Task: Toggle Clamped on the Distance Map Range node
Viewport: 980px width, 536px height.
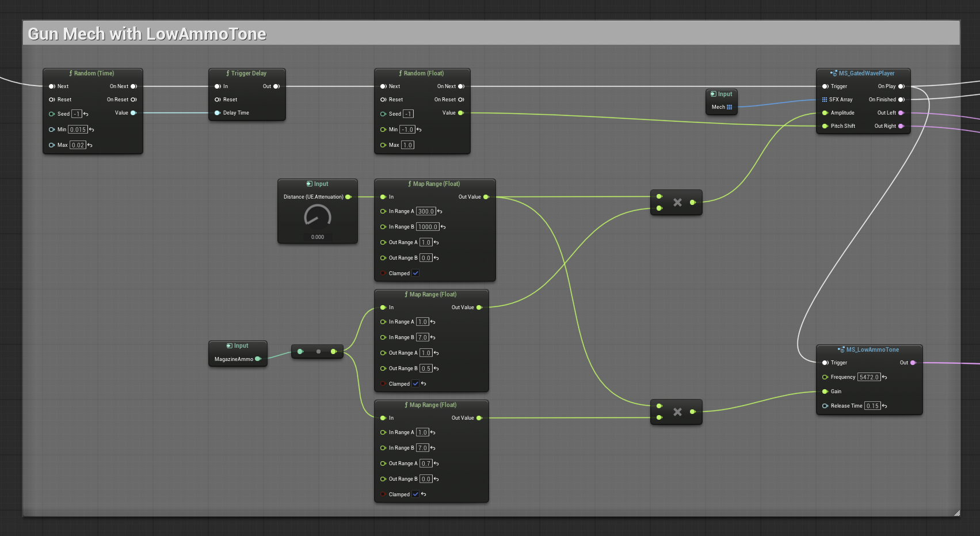Action: [415, 273]
